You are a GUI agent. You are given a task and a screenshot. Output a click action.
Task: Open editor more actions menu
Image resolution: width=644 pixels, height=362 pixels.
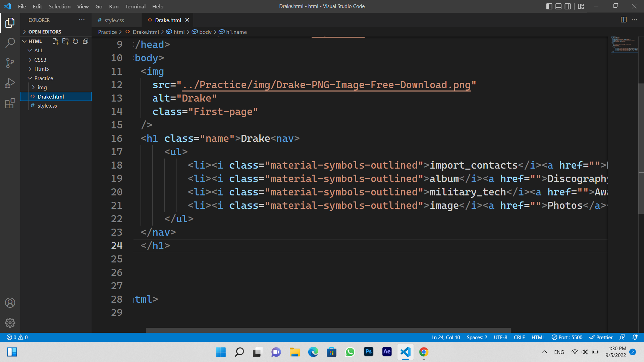point(634,20)
